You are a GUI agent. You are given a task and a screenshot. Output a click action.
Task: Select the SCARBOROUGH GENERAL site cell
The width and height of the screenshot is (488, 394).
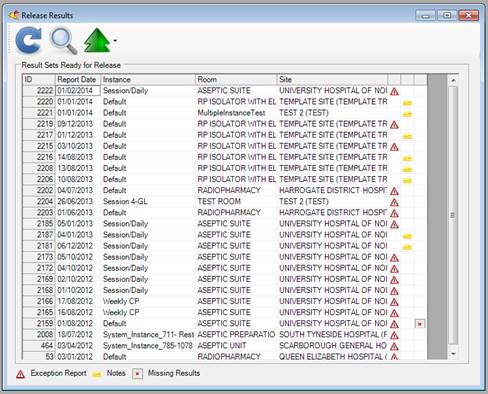[332, 345]
